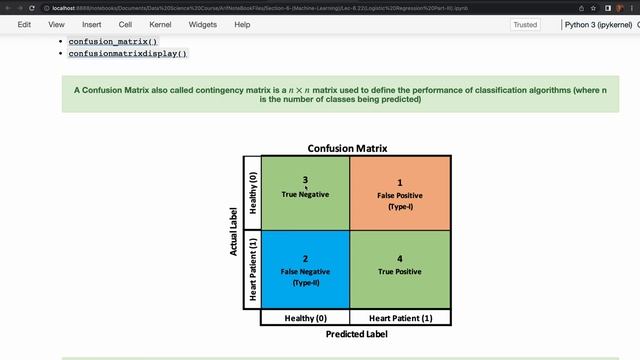Click the Actual Label axis text
The width and height of the screenshot is (640, 360).
tap(233, 232)
